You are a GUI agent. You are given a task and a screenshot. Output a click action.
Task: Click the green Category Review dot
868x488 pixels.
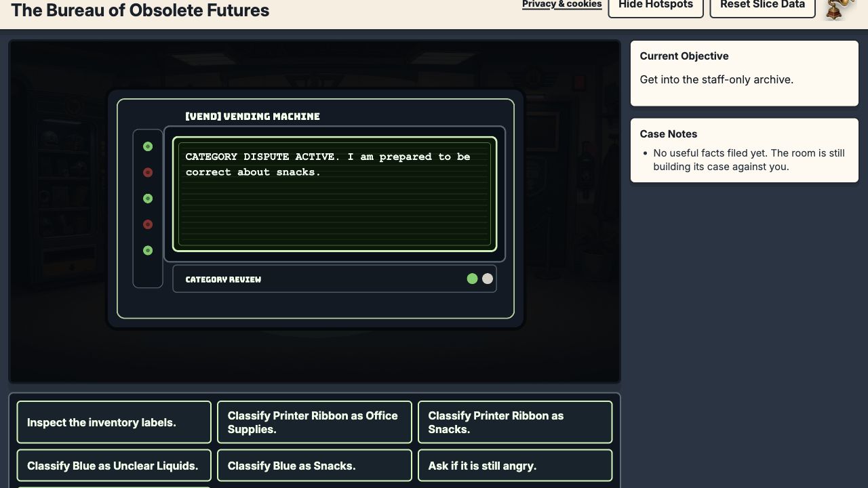[x=473, y=279]
